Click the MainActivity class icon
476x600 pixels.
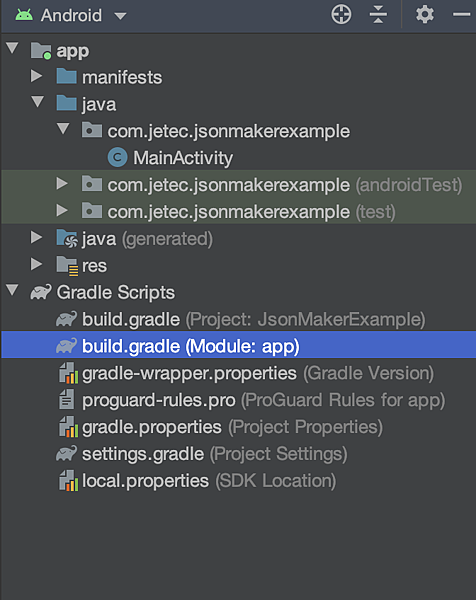[117, 157]
